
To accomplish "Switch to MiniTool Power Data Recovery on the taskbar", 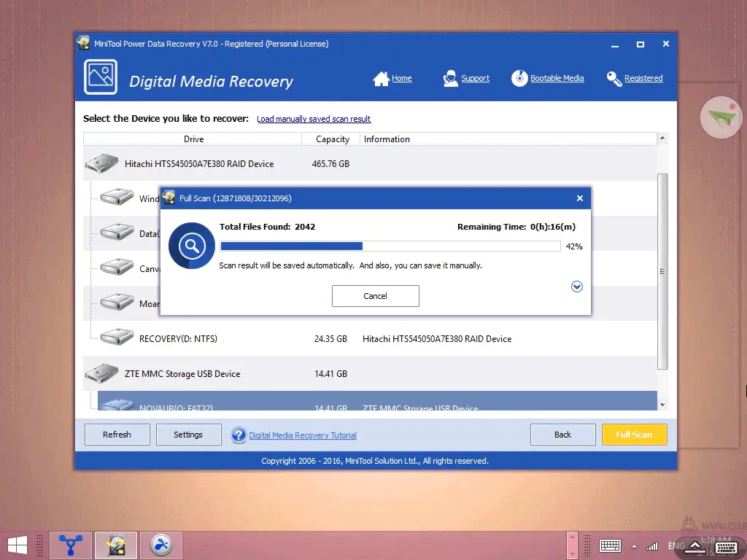I will pyautogui.click(x=116, y=545).
